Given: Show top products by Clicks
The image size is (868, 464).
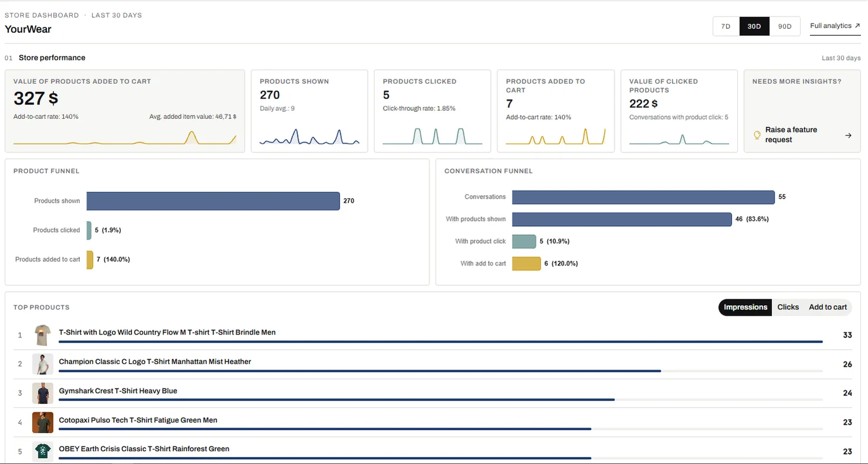Looking at the screenshot, I should 788,307.
